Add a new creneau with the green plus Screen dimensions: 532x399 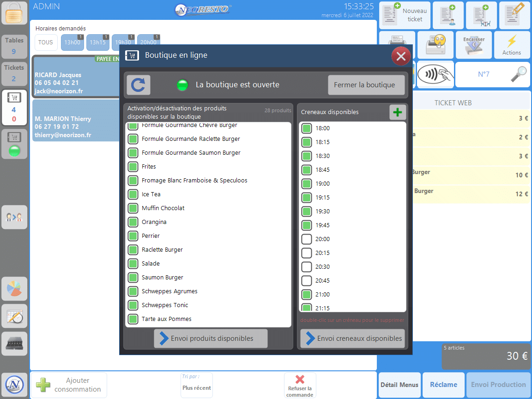(398, 112)
